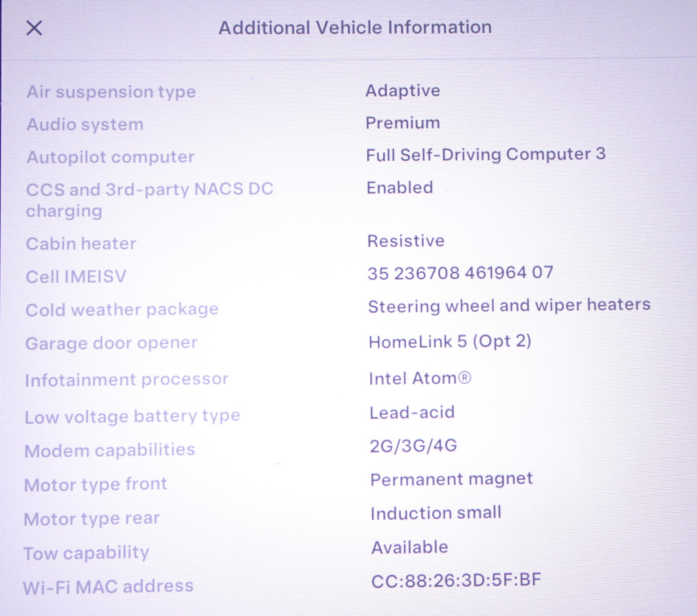Click the Premium audio system value

pos(403,123)
